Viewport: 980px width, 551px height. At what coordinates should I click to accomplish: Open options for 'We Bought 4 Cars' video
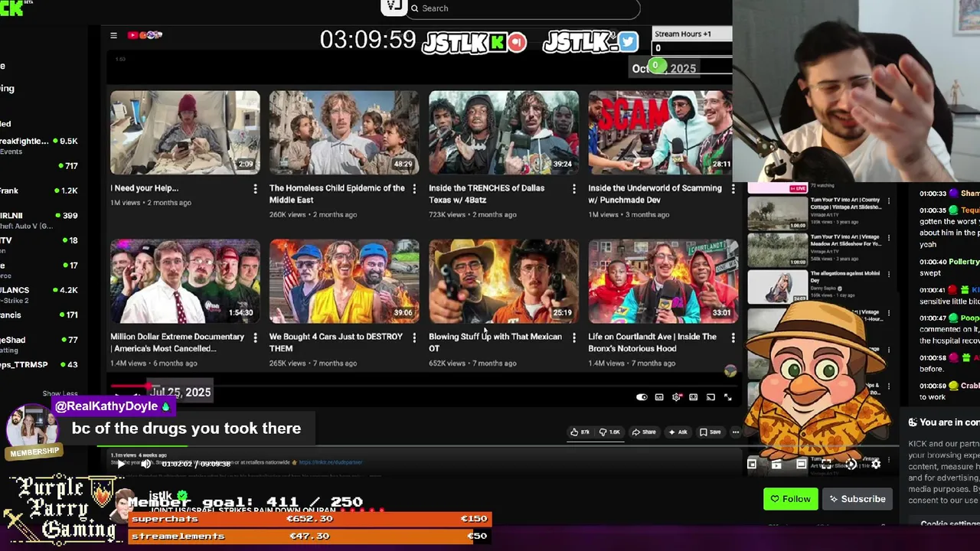(414, 337)
